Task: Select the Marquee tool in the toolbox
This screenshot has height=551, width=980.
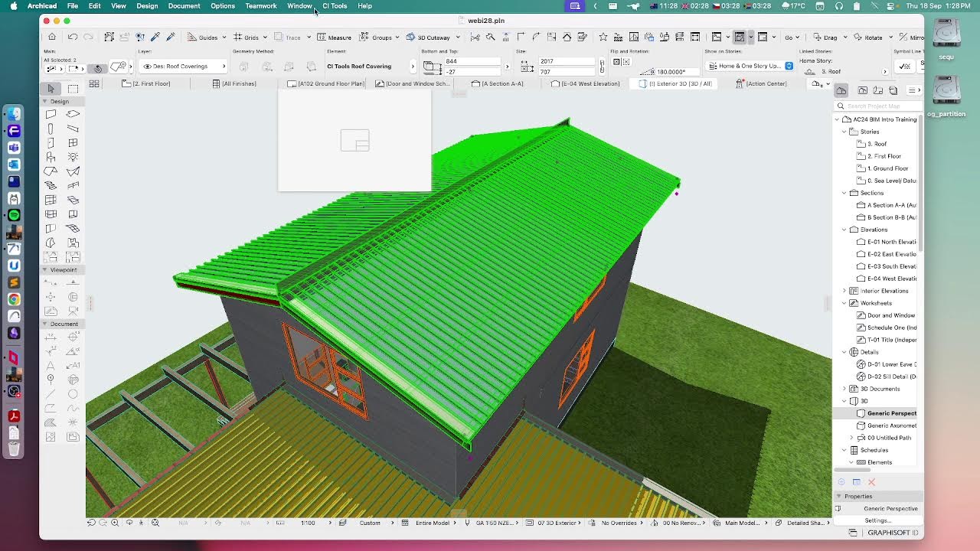Action: pyautogui.click(x=73, y=89)
